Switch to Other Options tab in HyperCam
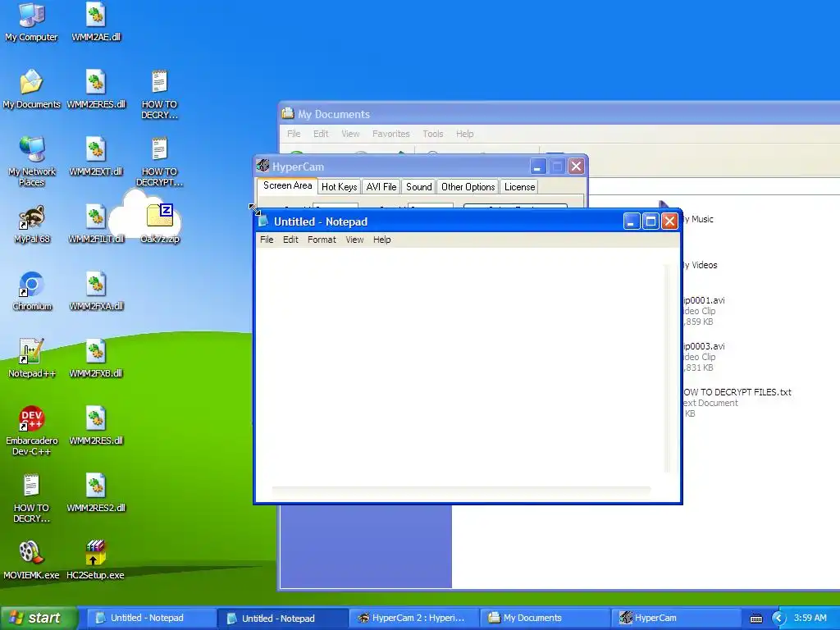The width and height of the screenshot is (840, 630). click(468, 187)
